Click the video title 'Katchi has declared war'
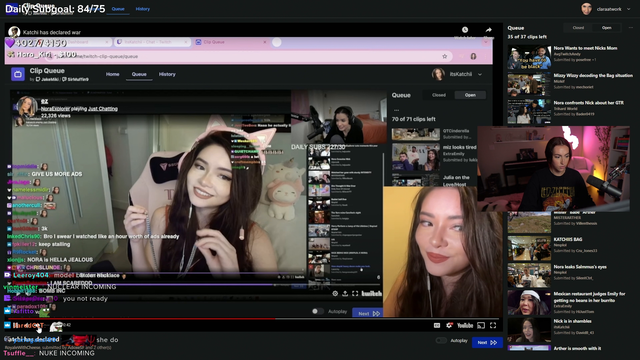The image size is (640, 360). coord(52,32)
